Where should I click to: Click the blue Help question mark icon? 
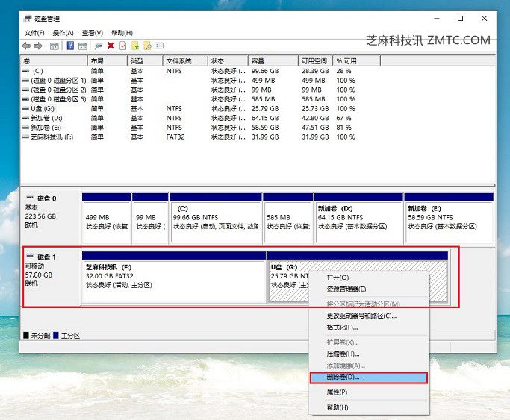(x=71, y=46)
